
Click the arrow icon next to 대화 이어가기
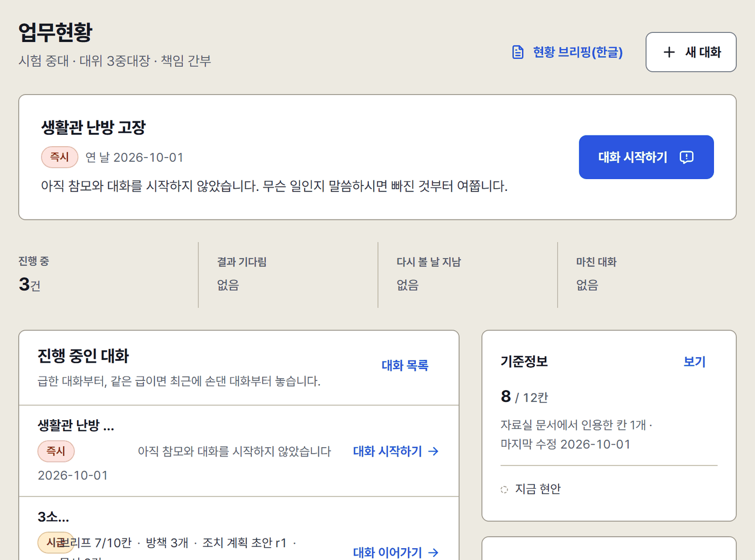[x=433, y=552]
